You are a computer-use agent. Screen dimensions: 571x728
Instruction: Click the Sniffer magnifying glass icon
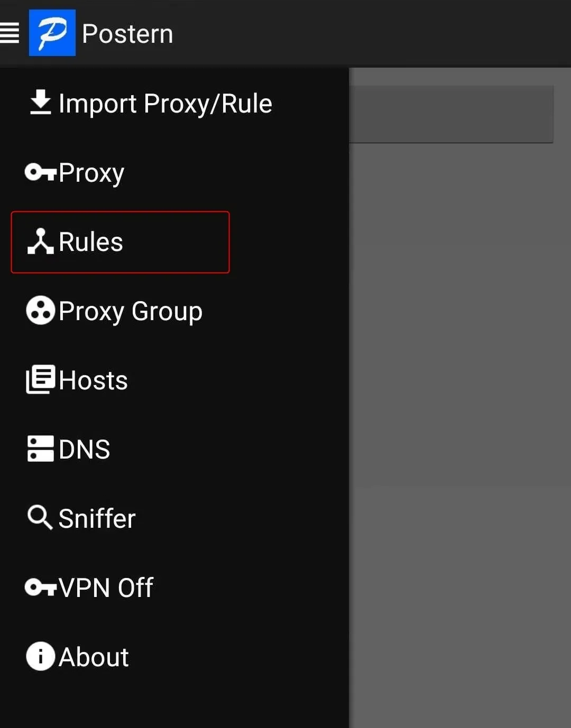[x=40, y=517]
